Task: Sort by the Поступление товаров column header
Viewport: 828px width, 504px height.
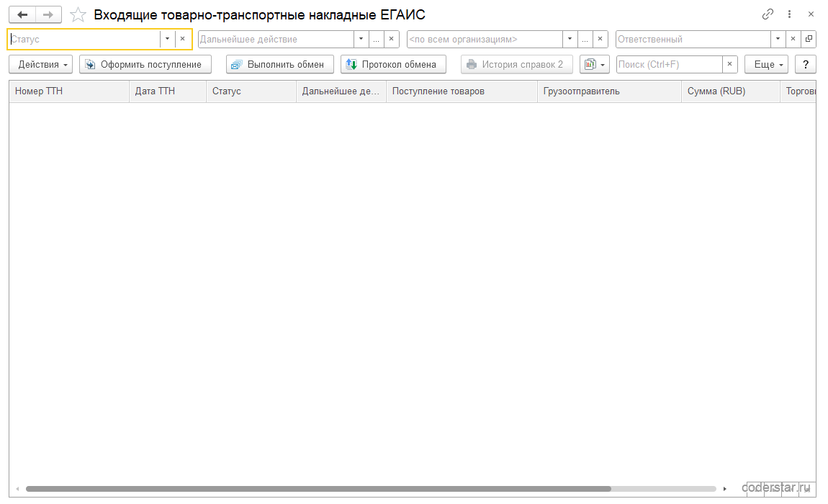Action: pos(462,91)
